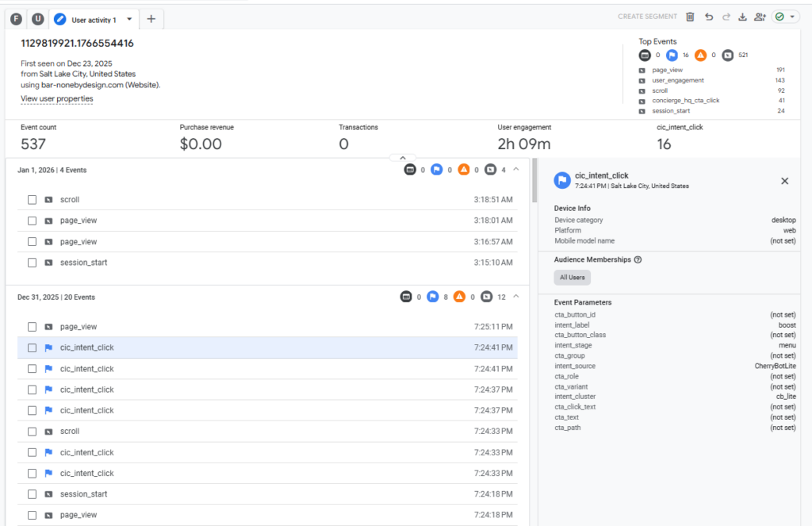Screen dimensions: 812x526
Task: Select checkbox for page_view at 7:25:11 PM
Action: 33,327
